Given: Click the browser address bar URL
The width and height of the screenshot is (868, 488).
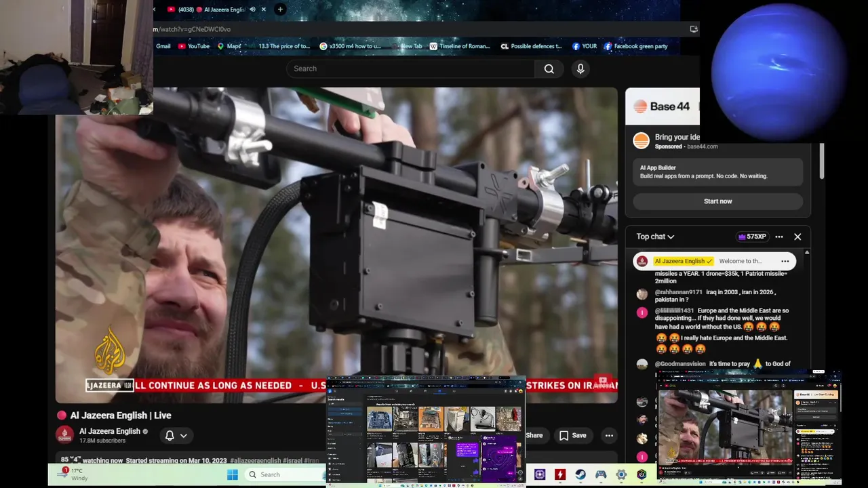Looking at the screenshot, I should pos(193,29).
